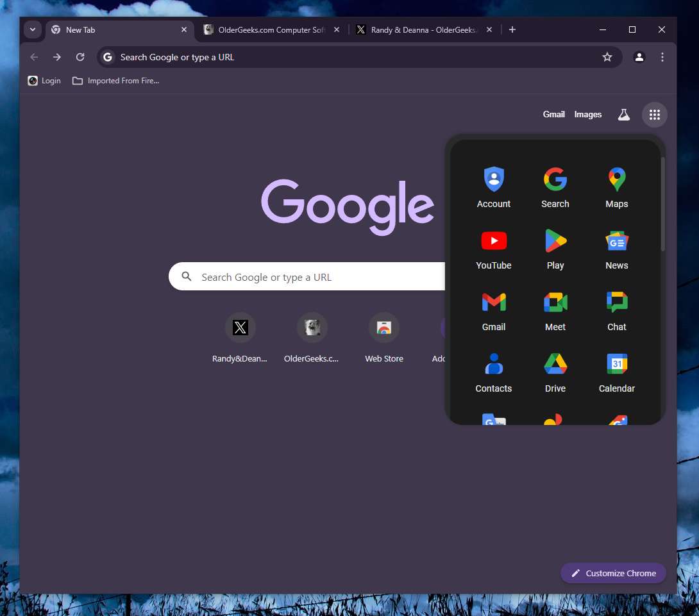The height and width of the screenshot is (616, 699).
Task: Go forward in browser history
Action: (x=57, y=57)
